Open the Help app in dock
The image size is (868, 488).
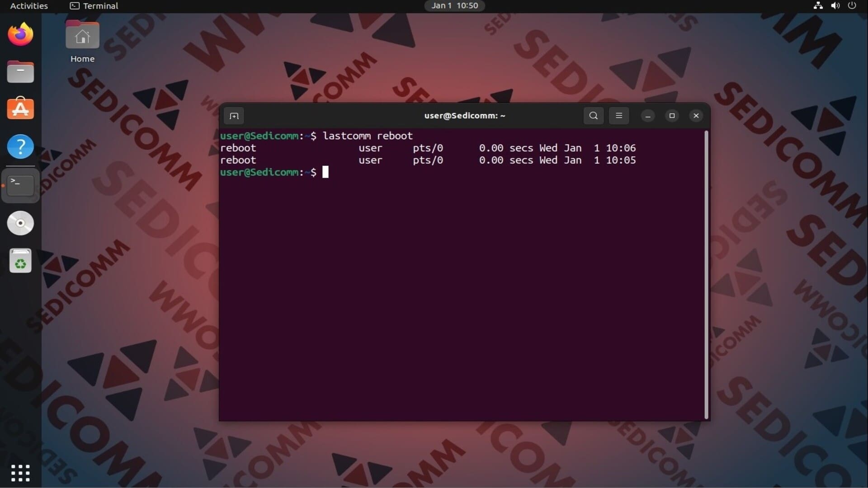coord(20,147)
